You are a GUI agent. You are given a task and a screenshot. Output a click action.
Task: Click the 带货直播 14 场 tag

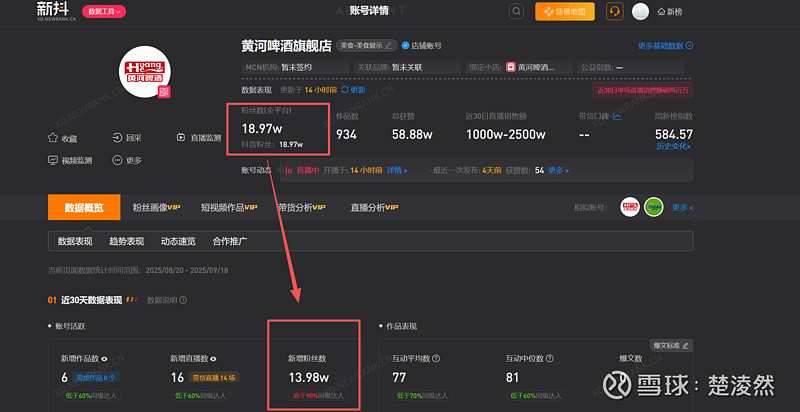tap(215, 377)
